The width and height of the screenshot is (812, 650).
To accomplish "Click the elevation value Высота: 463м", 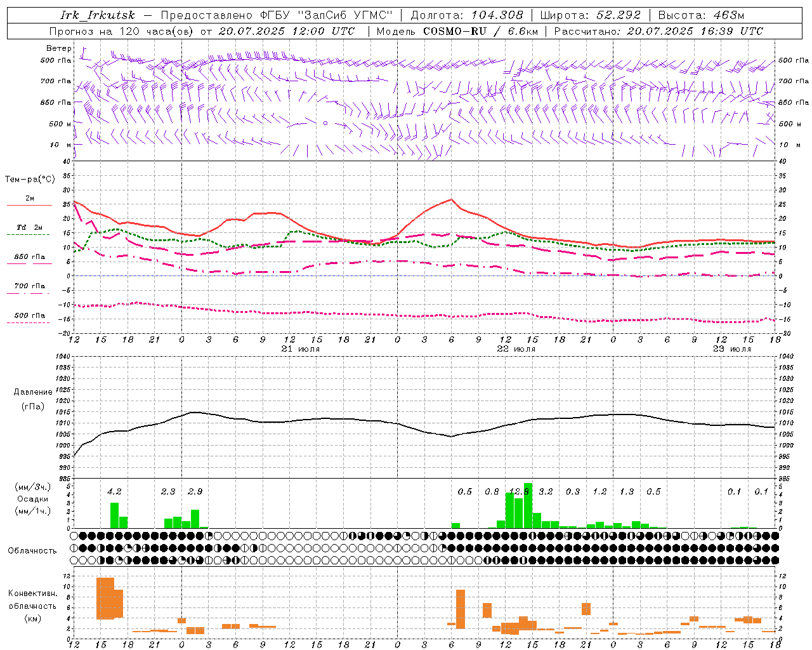I will (701, 15).
